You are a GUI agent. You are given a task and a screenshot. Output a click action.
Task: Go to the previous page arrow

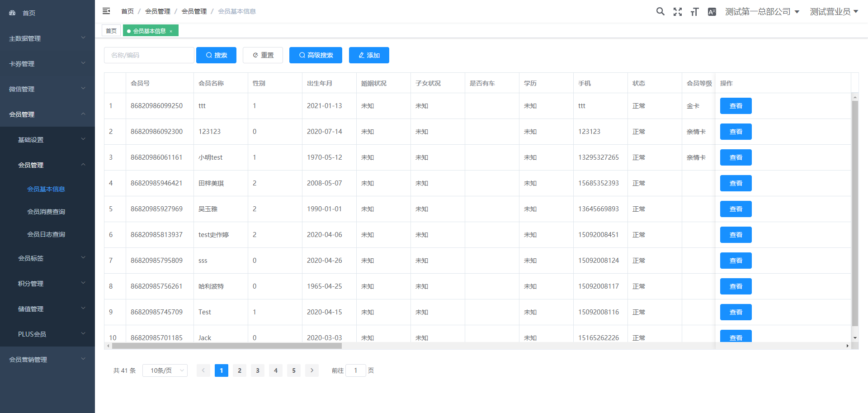(x=203, y=370)
